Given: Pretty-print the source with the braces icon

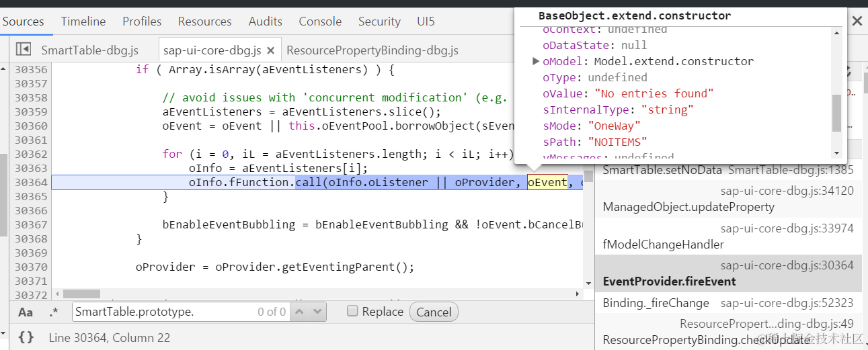Looking at the screenshot, I should [x=26, y=337].
